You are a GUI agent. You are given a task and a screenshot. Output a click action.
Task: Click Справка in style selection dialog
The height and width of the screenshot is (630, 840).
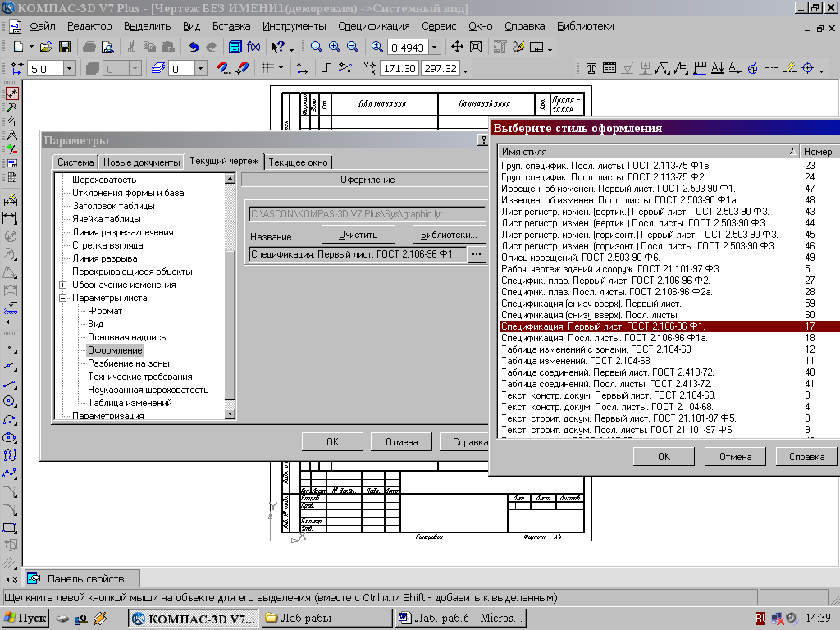[807, 456]
